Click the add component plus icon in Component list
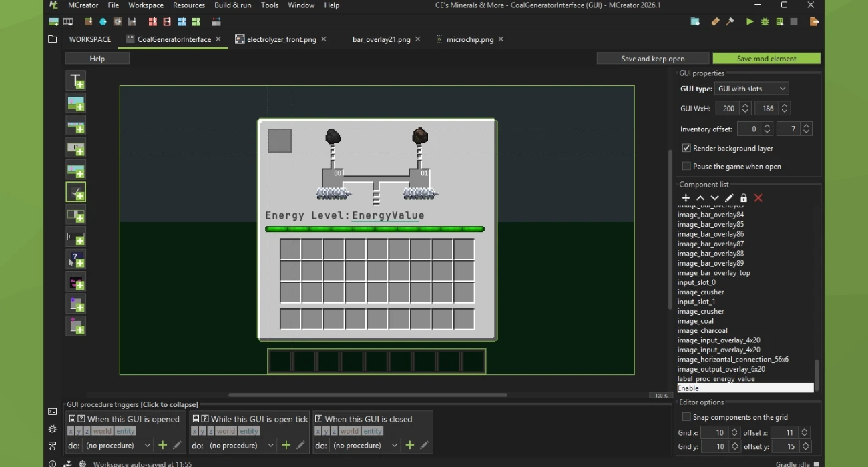The width and height of the screenshot is (868, 467). 686,198
